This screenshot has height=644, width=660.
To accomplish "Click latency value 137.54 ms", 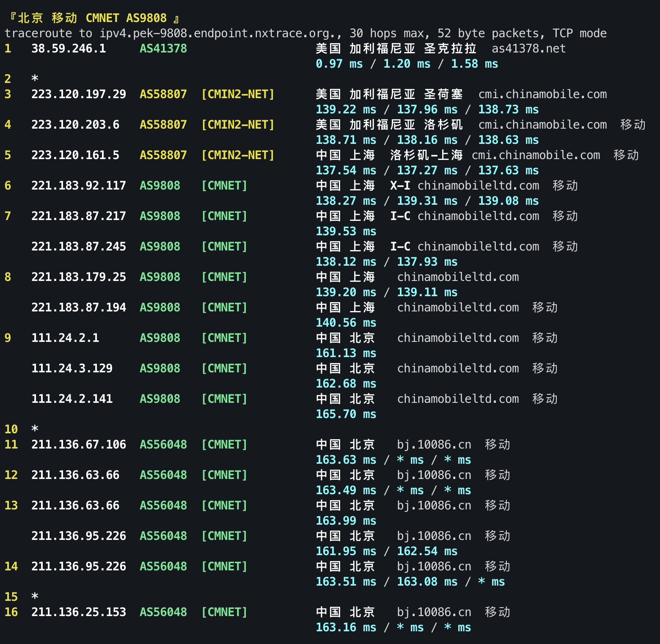I will tap(346, 171).
